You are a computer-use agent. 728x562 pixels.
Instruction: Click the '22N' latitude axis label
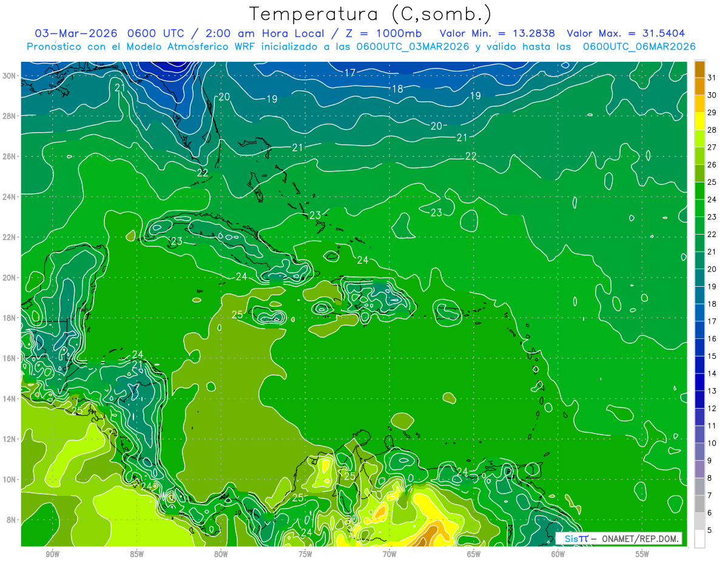(8, 237)
